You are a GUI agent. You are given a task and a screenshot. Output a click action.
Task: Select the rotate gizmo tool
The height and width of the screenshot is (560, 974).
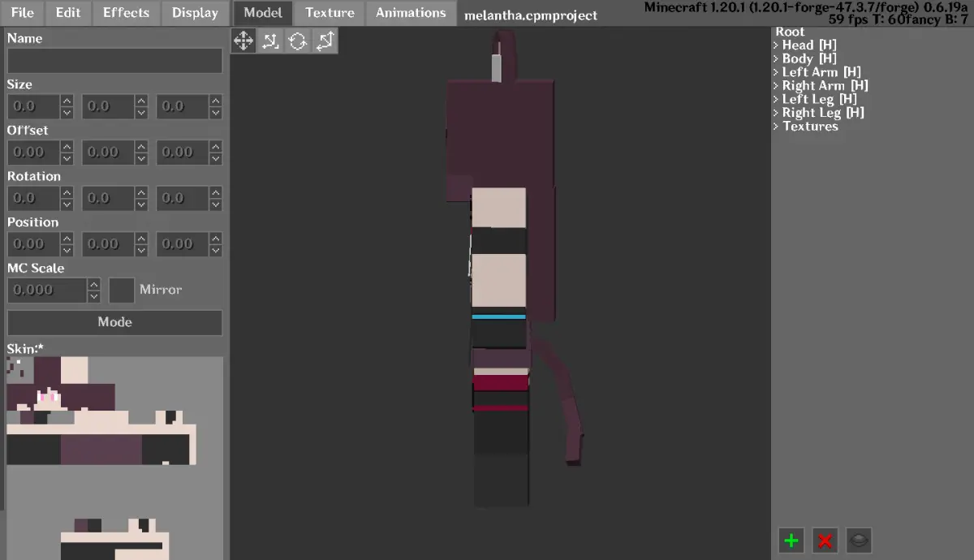tap(298, 41)
